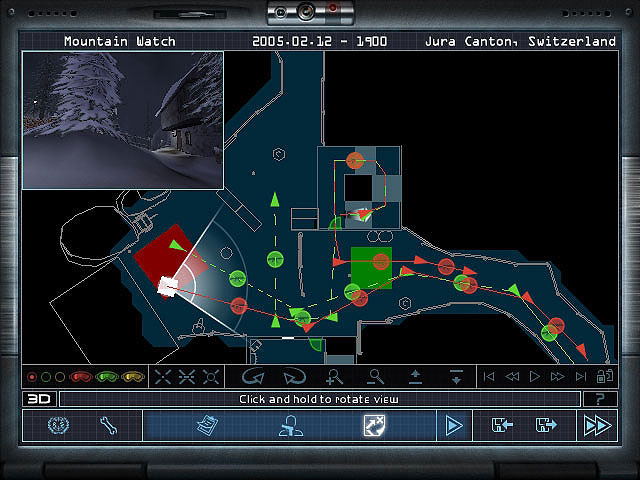Toggle the gold team goggles visibility
This screenshot has width=640, height=480.
pos(132,377)
